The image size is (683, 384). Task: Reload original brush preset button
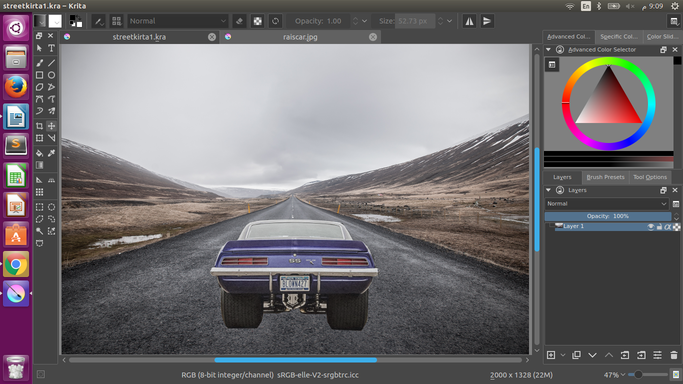[x=275, y=21]
